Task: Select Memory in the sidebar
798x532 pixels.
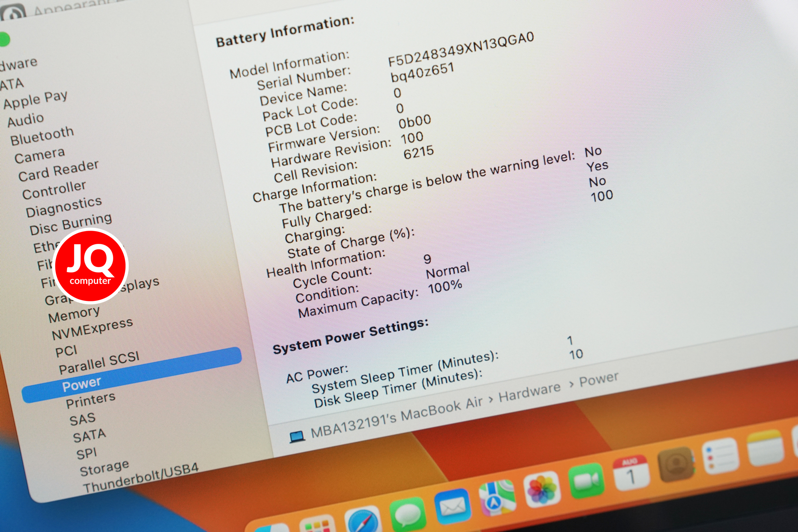Action: (x=74, y=314)
